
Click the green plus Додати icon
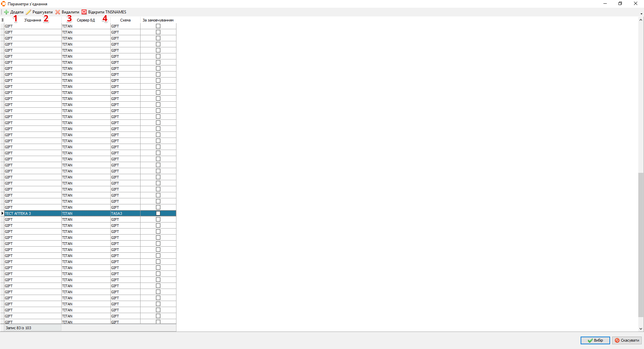(6, 12)
